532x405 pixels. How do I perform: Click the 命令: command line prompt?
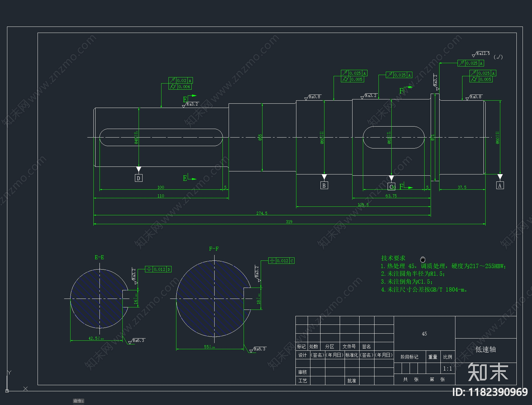[x=78, y=401]
